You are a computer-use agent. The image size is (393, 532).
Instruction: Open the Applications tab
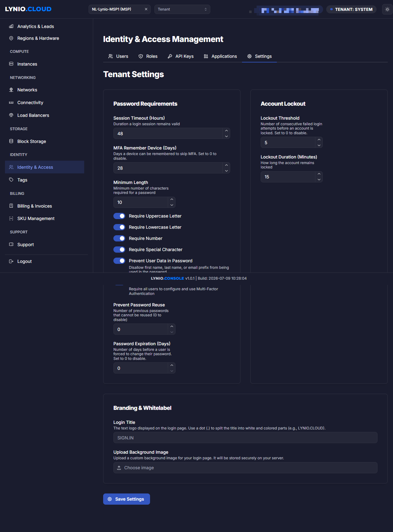coord(221,56)
